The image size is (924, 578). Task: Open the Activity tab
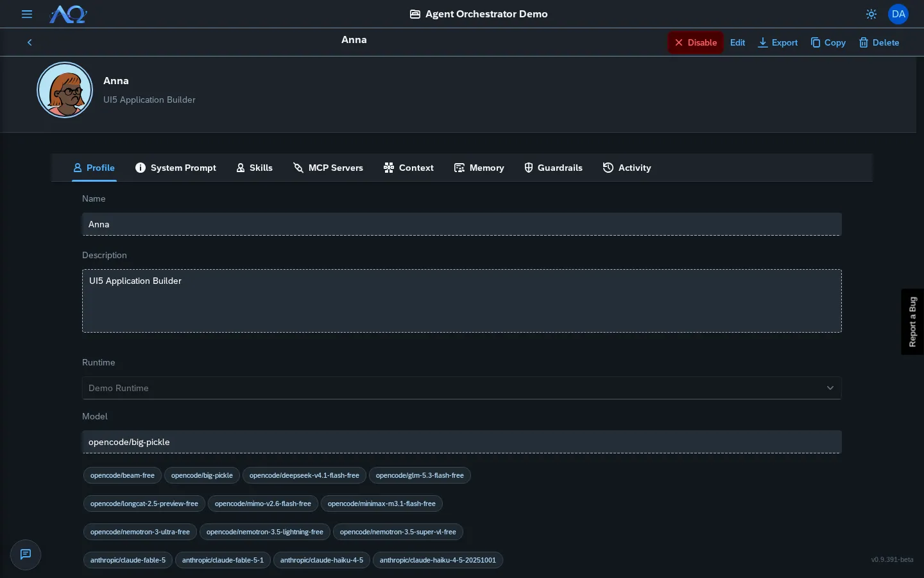point(627,168)
